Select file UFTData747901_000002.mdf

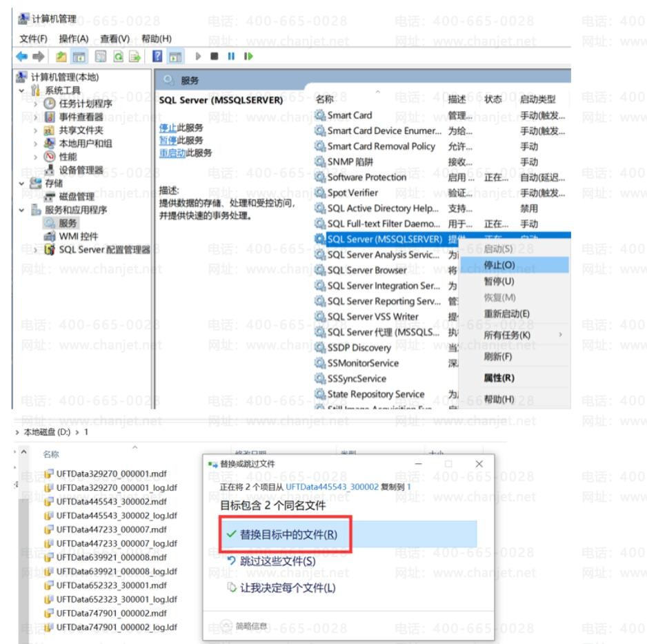coord(111,613)
